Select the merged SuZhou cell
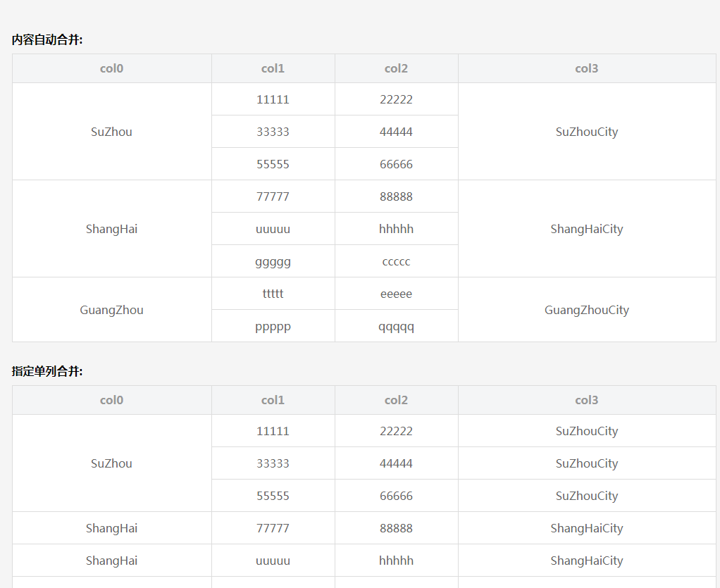This screenshot has width=720, height=588. pos(111,131)
